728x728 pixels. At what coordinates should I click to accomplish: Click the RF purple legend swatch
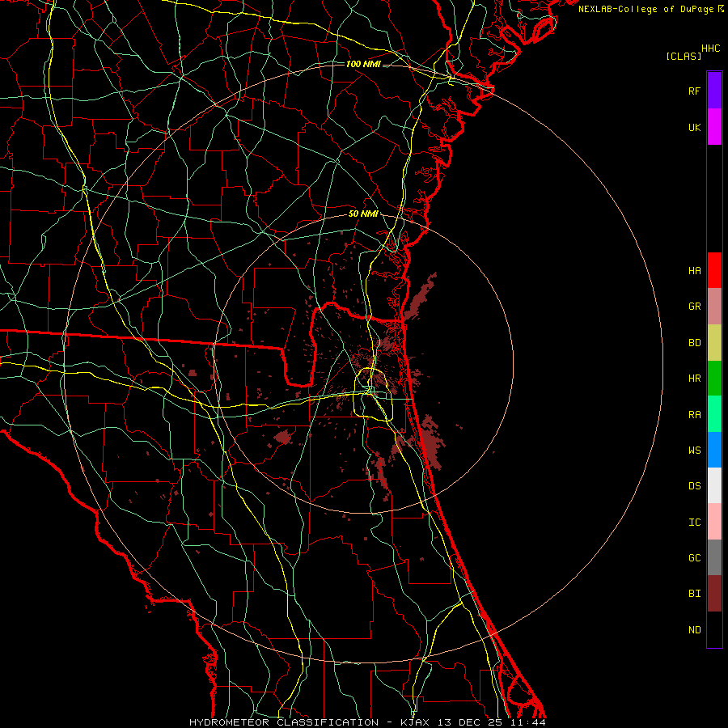pyautogui.click(x=714, y=91)
